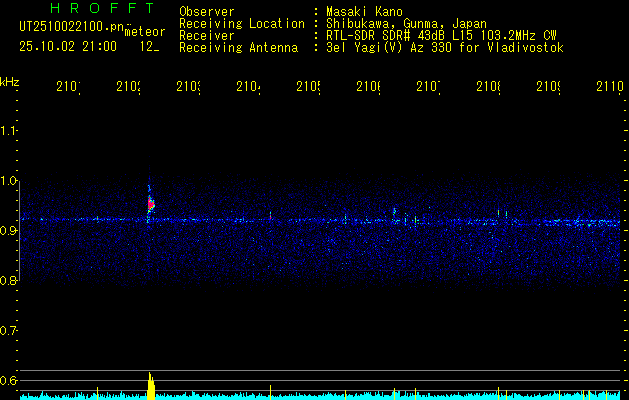This screenshot has height=400, width=629.
Task: Click the date stamp 25.10.02 21:00
Action: click(x=68, y=47)
